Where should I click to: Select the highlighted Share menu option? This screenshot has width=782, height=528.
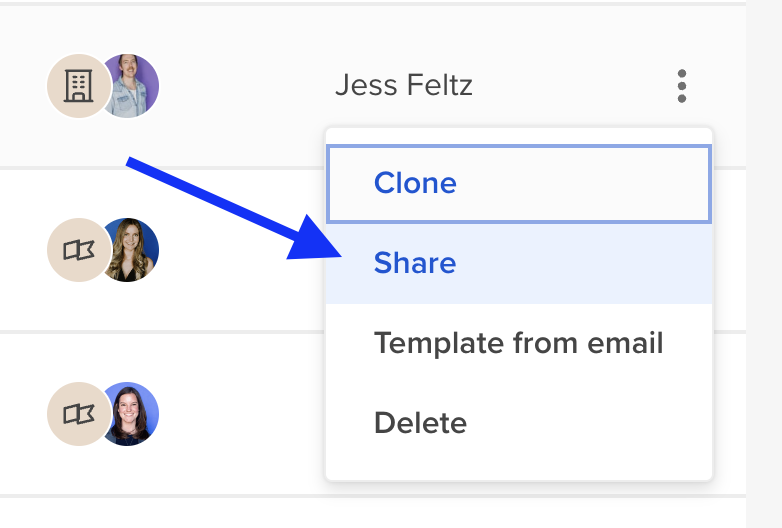(x=519, y=263)
